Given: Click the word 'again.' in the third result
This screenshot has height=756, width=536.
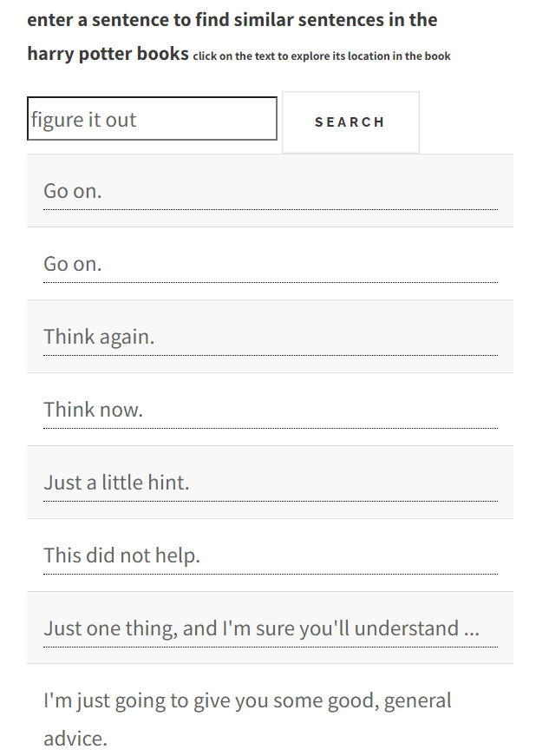Looking at the screenshot, I should 127,338.
